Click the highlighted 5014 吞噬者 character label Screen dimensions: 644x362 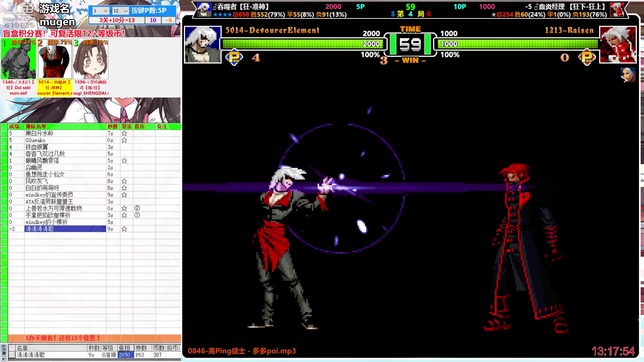pyautogui.click(x=54, y=87)
